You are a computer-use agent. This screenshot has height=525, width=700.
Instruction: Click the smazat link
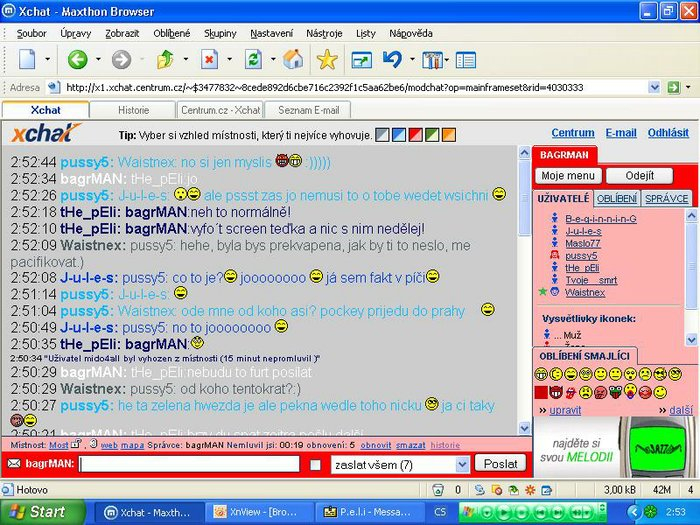pos(410,445)
